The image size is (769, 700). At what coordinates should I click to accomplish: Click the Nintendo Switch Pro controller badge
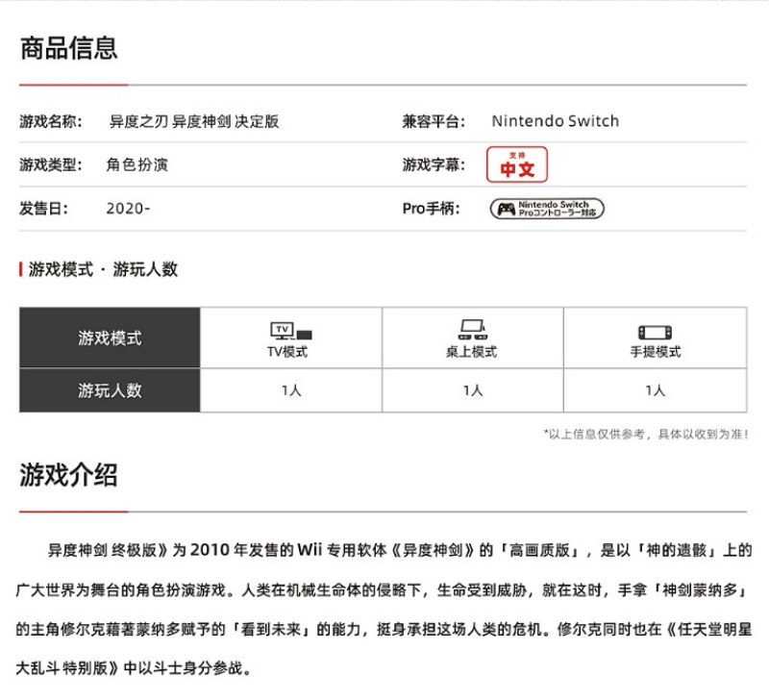pyautogui.click(x=547, y=209)
